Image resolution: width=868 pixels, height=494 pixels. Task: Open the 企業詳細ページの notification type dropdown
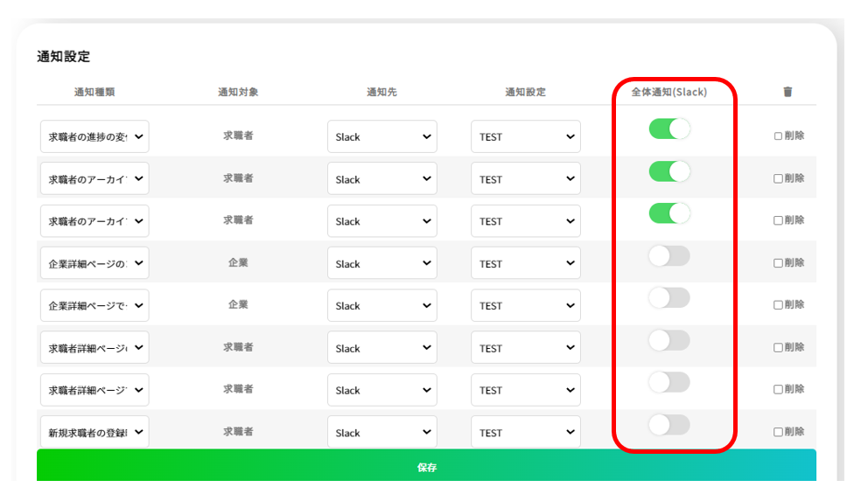coord(94,263)
